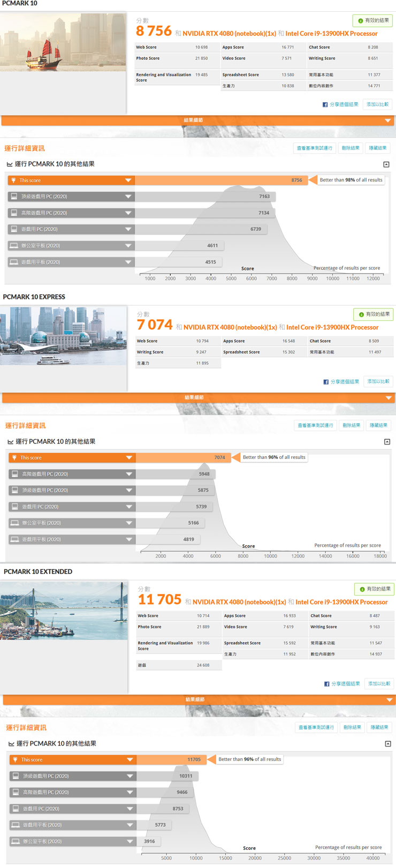Toggle collapse box of first PCMark 10 comparison
396x868 pixels.
coord(386,164)
